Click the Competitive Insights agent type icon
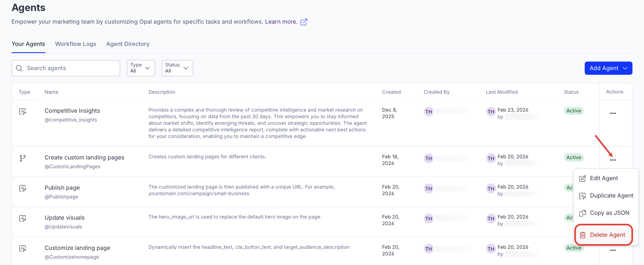 pyautogui.click(x=23, y=112)
